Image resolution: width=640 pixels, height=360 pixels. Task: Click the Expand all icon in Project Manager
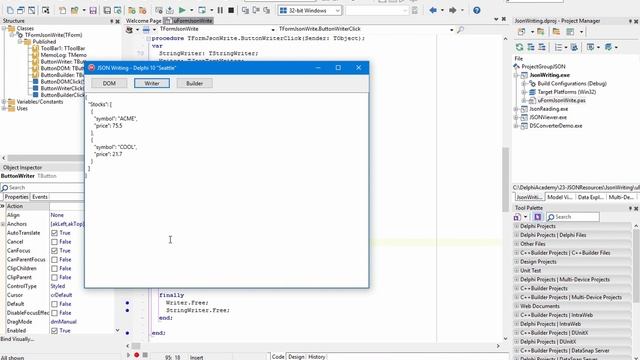click(x=531, y=47)
